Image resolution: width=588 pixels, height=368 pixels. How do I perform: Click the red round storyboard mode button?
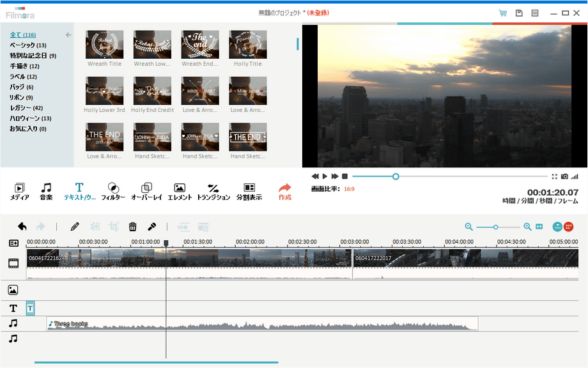568,227
